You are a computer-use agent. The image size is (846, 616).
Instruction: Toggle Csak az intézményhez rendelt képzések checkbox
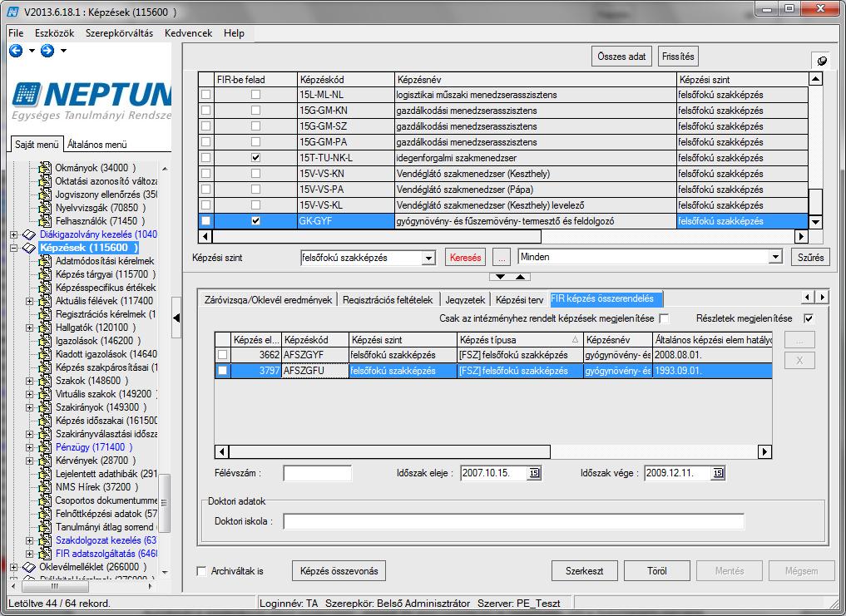[x=665, y=318]
